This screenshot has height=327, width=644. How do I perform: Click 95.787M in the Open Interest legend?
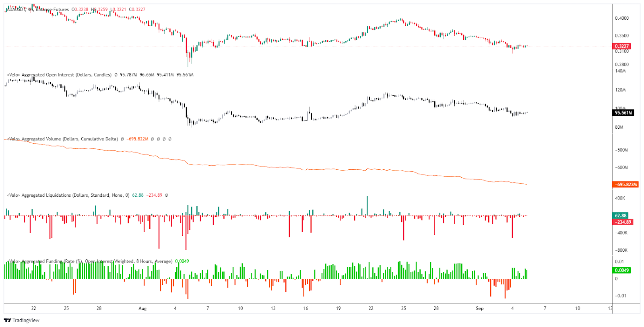pyautogui.click(x=128, y=75)
